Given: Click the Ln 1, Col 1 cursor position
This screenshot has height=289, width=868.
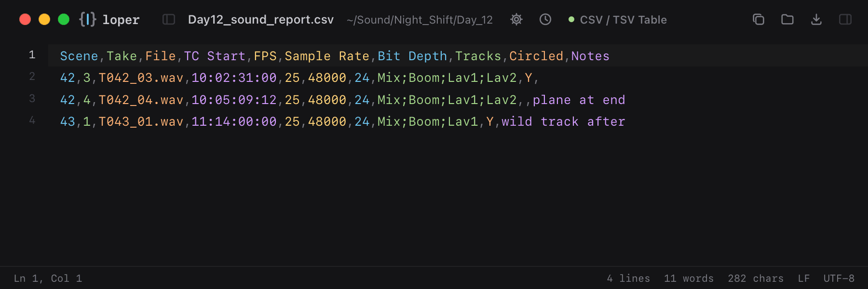Looking at the screenshot, I should pyautogui.click(x=48, y=278).
